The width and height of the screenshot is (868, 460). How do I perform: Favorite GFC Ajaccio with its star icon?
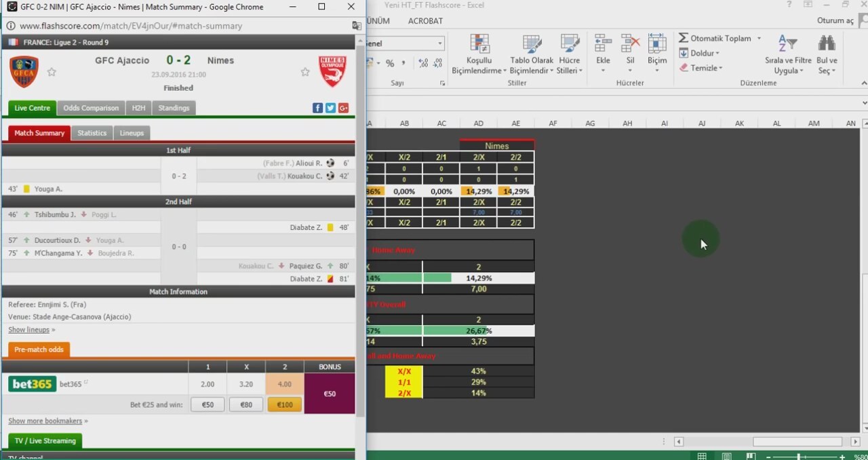click(x=52, y=72)
